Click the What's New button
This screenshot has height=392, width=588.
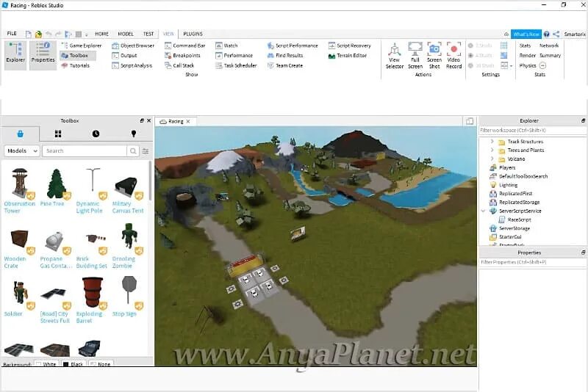tap(526, 34)
